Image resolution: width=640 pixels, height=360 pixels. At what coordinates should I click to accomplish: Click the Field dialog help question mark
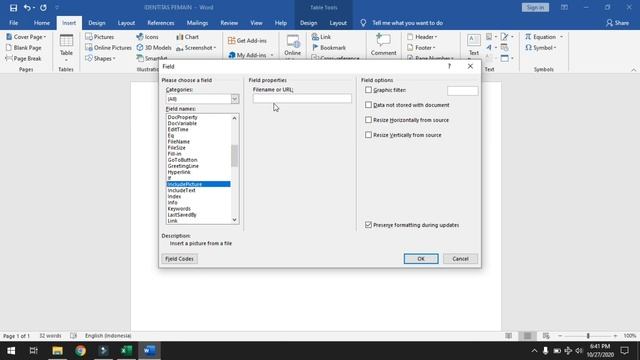tap(449, 66)
